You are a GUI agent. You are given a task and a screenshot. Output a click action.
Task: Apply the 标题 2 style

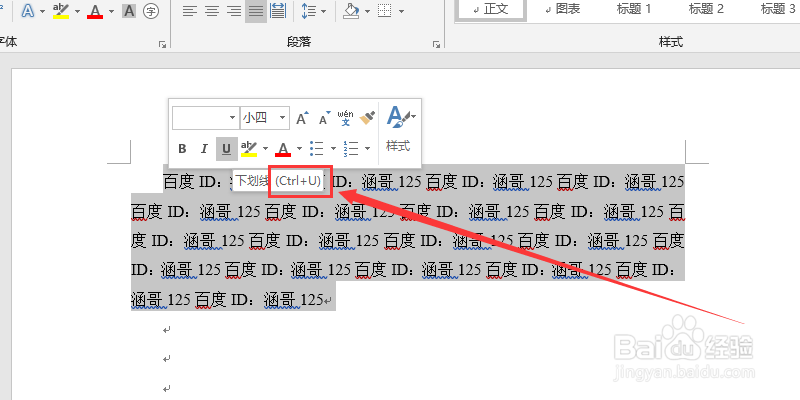(706, 9)
